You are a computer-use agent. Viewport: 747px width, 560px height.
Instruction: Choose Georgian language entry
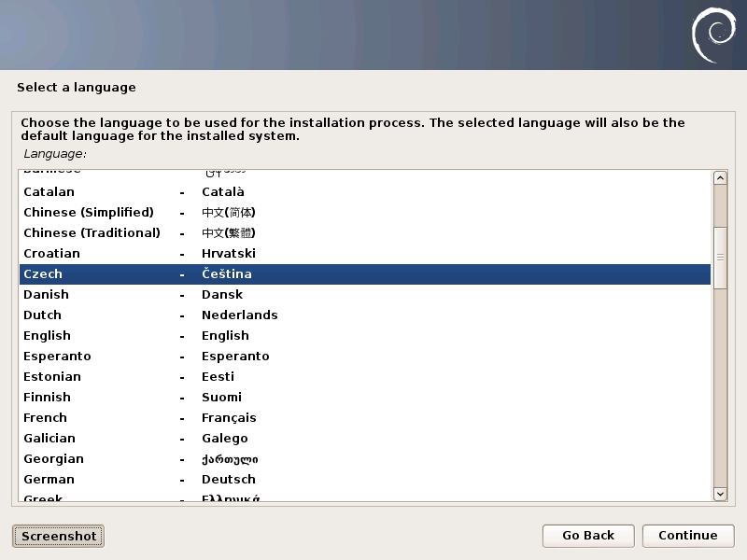coord(365,459)
